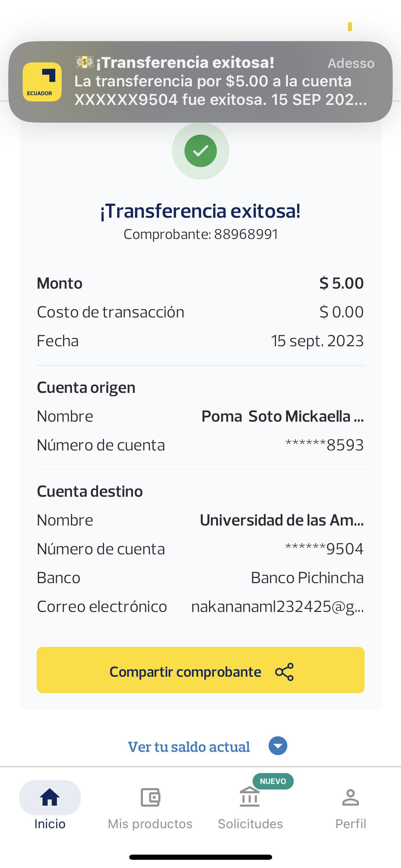401x868 pixels.
Task: Open the Transferencia exitosa notification banner
Action: (219, 82)
